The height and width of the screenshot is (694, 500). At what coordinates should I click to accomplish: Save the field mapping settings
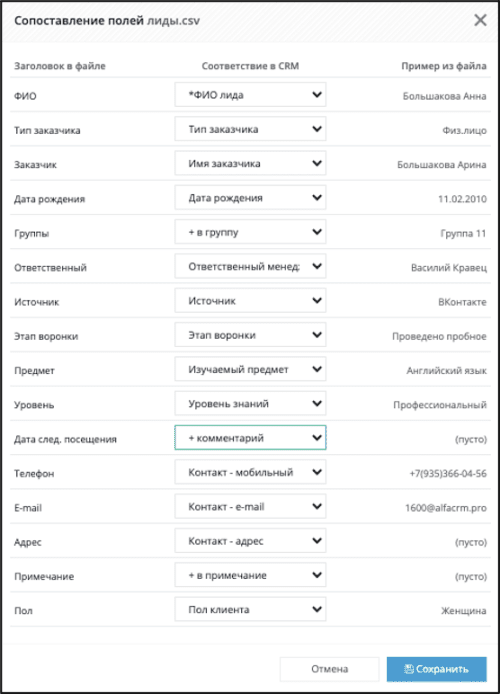click(437, 669)
